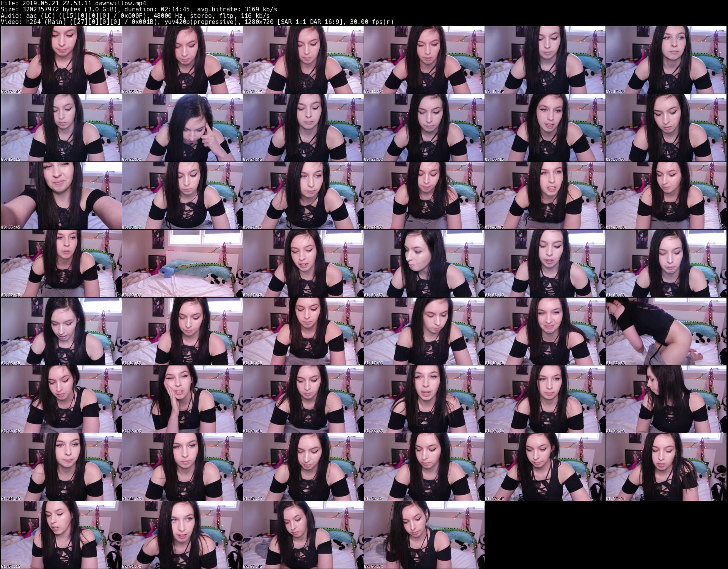Jump to the 01:30:45 frame
The height and width of the screenshot is (569, 728).
(x=303, y=399)
